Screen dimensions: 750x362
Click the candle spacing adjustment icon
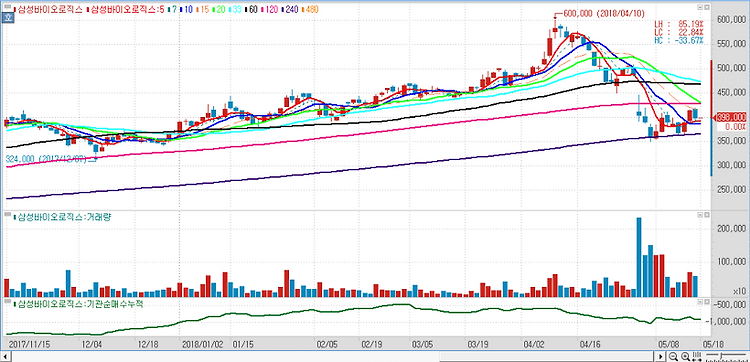tap(697, 356)
